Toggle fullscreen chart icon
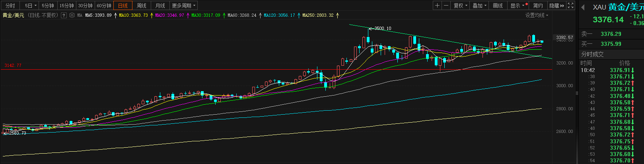Image resolution: width=644 pixels, height=164 pixels. (571, 6)
